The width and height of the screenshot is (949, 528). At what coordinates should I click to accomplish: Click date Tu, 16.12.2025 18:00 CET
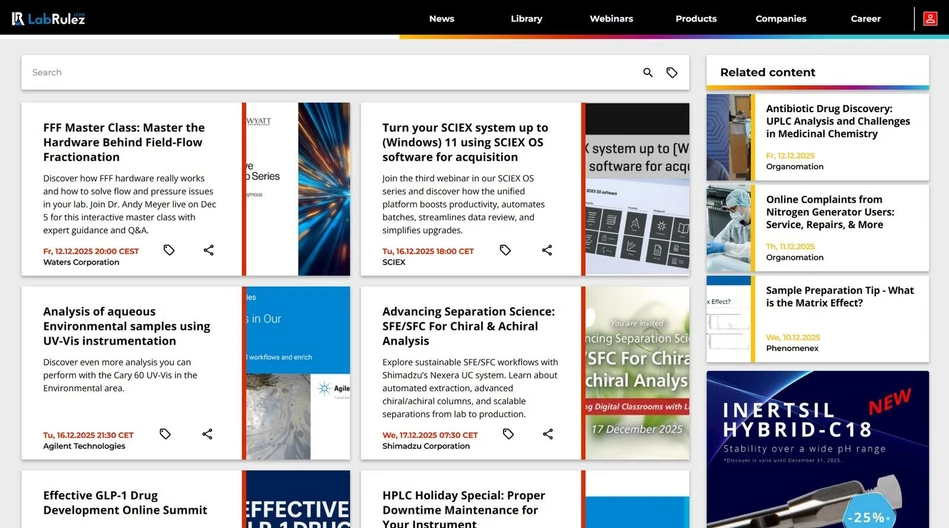pos(428,251)
